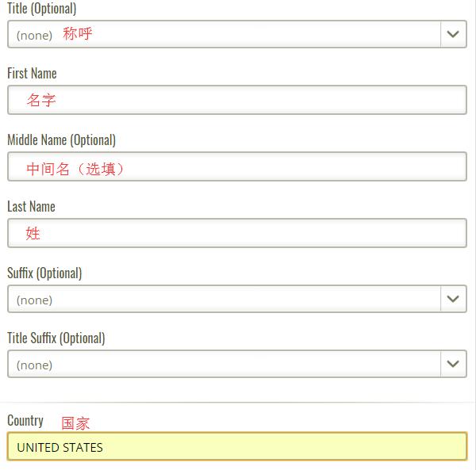Click the Title dropdown chevron arrow

[x=453, y=34]
